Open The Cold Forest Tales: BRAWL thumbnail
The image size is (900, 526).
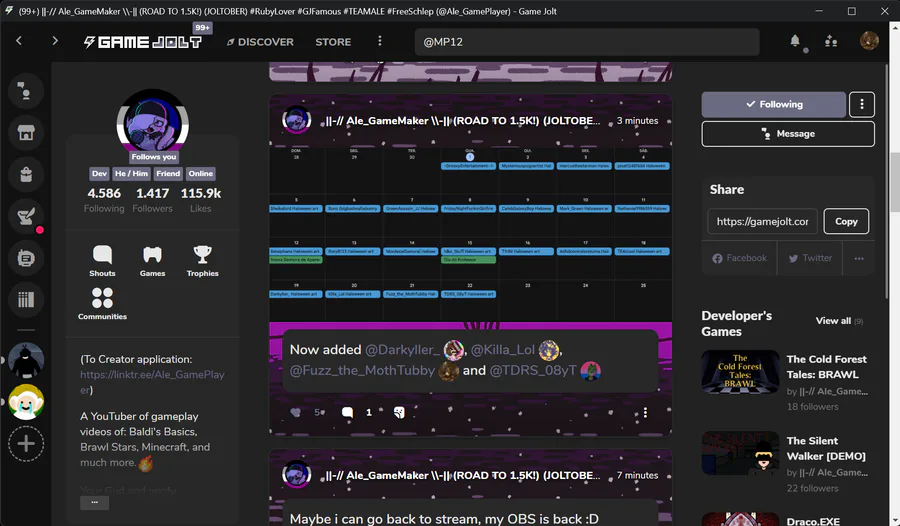click(x=740, y=372)
